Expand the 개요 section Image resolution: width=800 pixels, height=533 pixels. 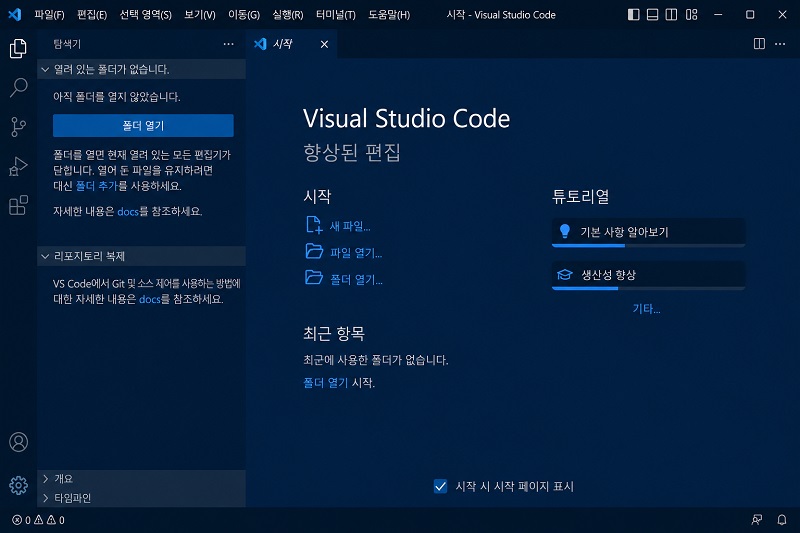[x=141, y=478]
